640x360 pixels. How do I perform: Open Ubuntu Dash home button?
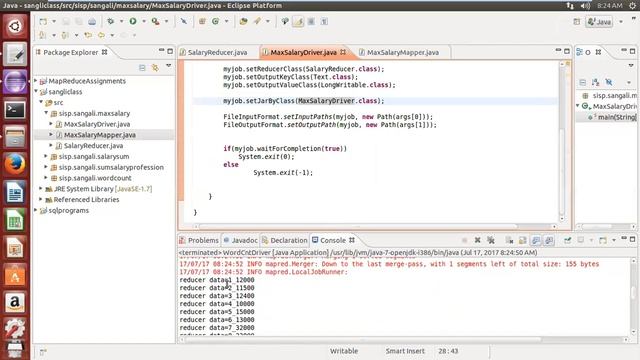[15, 26]
